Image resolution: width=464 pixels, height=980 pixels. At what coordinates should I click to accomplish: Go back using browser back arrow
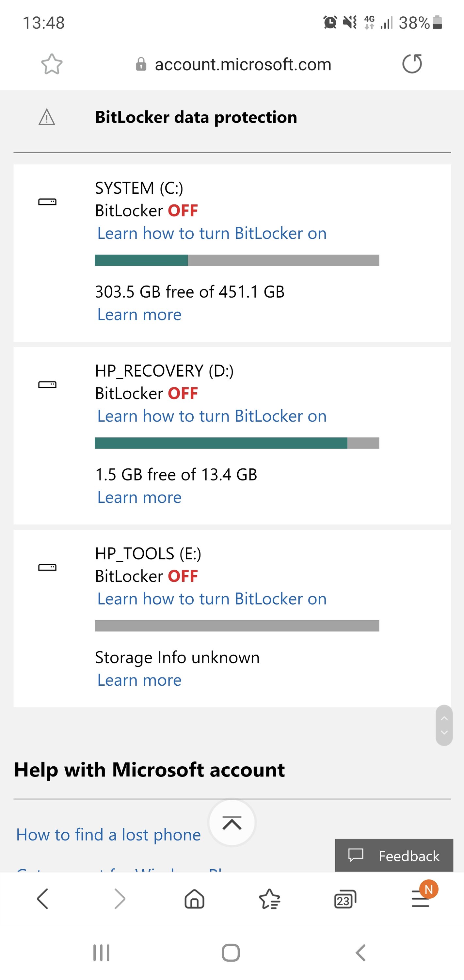(42, 899)
